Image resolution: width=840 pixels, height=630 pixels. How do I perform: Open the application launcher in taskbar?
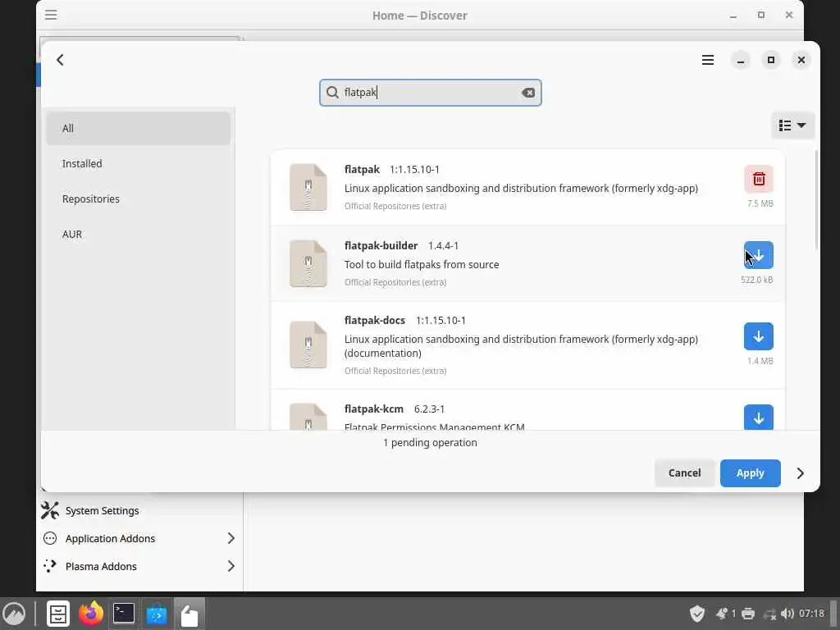tap(15, 614)
